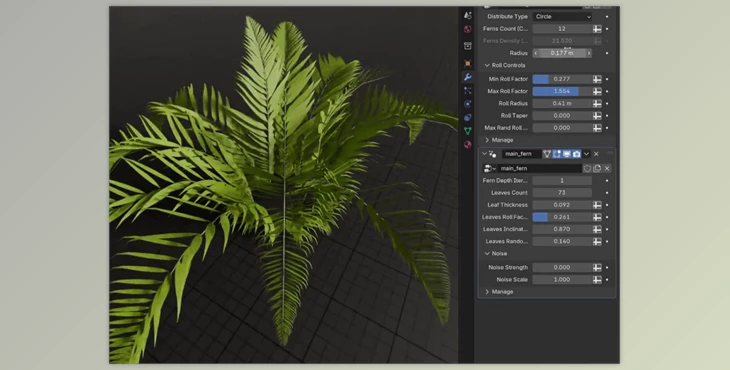730x370 pixels.
Task: Click the Noise Strength 0.000 field
Action: click(x=562, y=267)
